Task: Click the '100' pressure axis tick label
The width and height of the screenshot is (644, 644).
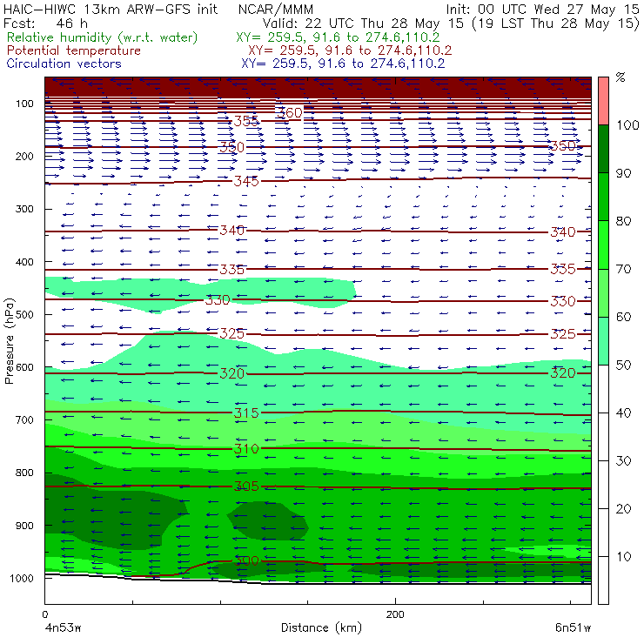Action: (24, 104)
